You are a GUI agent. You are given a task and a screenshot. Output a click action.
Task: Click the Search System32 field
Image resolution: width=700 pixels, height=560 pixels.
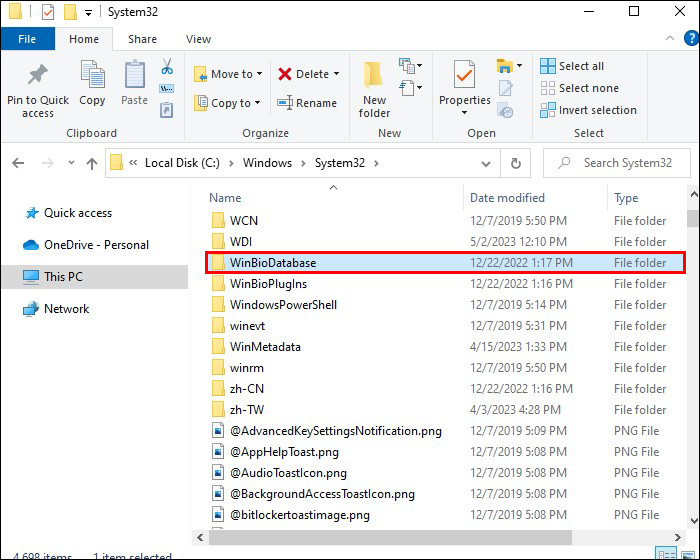pyautogui.click(x=617, y=163)
